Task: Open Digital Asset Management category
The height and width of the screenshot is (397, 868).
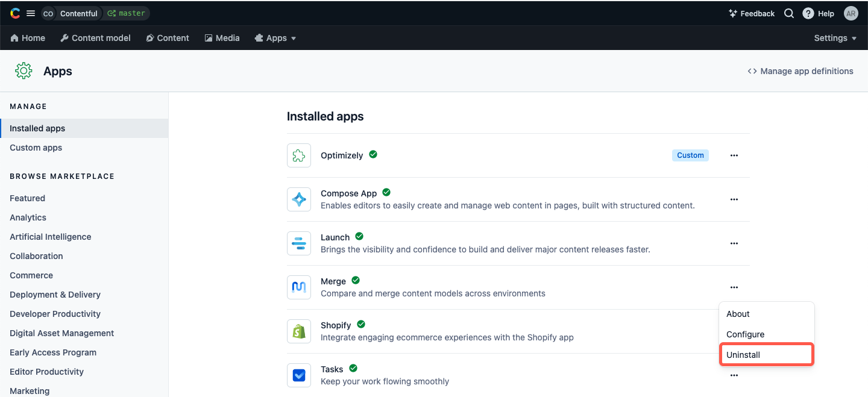Action: (61, 333)
